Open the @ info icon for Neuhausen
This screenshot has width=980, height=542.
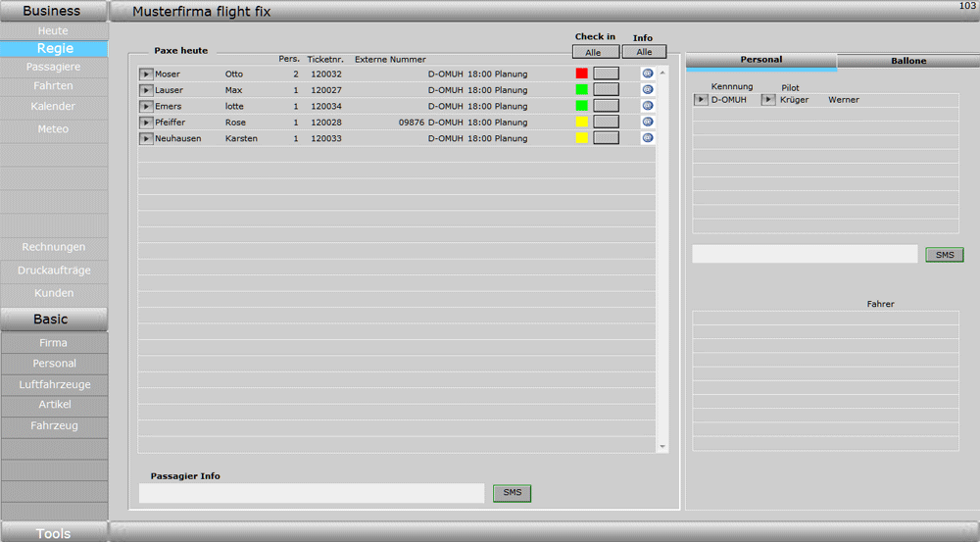tap(648, 138)
